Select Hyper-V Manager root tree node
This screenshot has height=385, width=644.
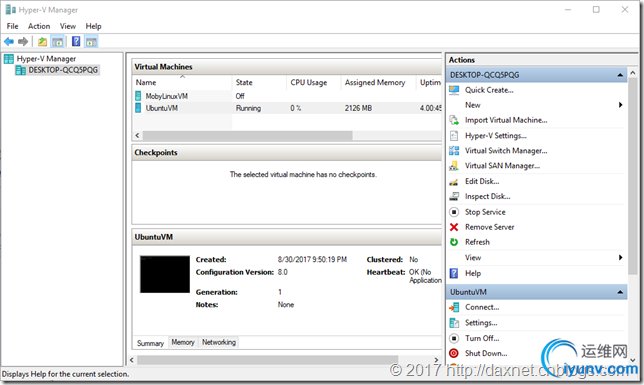(46, 59)
